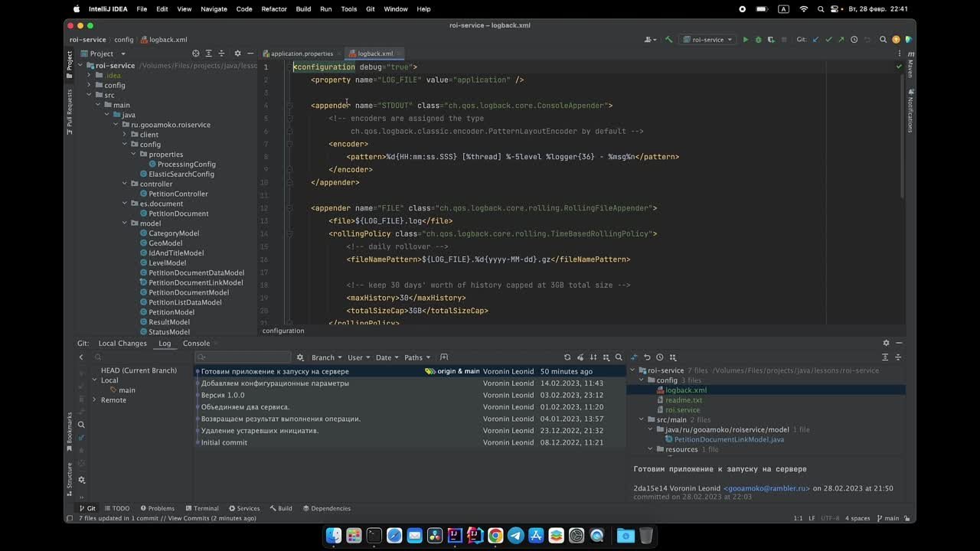Image resolution: width=980 pixels, height=551 pixels.
Task: Build project with the hammer icon
Action: pyautogui.click(x=668, y=40)
